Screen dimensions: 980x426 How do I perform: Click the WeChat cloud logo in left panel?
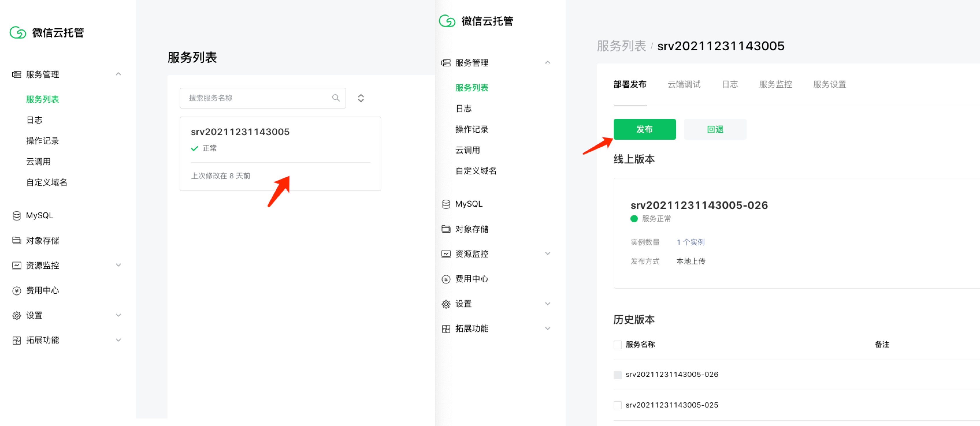pos(18,33)
